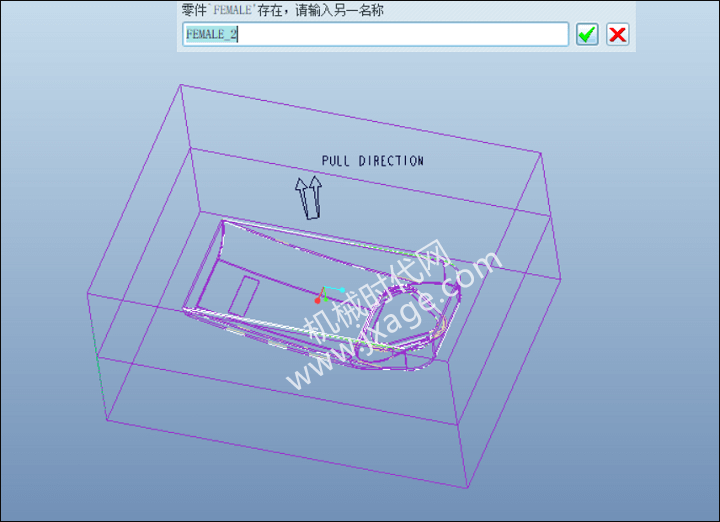Click the pull direction double arrow
Screen dimensions: 720x522
tap(309, 197)
